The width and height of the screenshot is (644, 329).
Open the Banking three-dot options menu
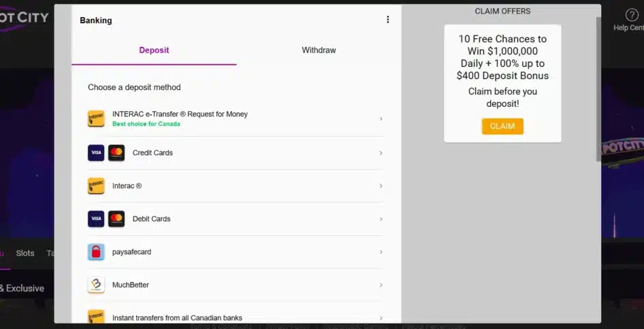pyautogui.click(x=388, y=20)
